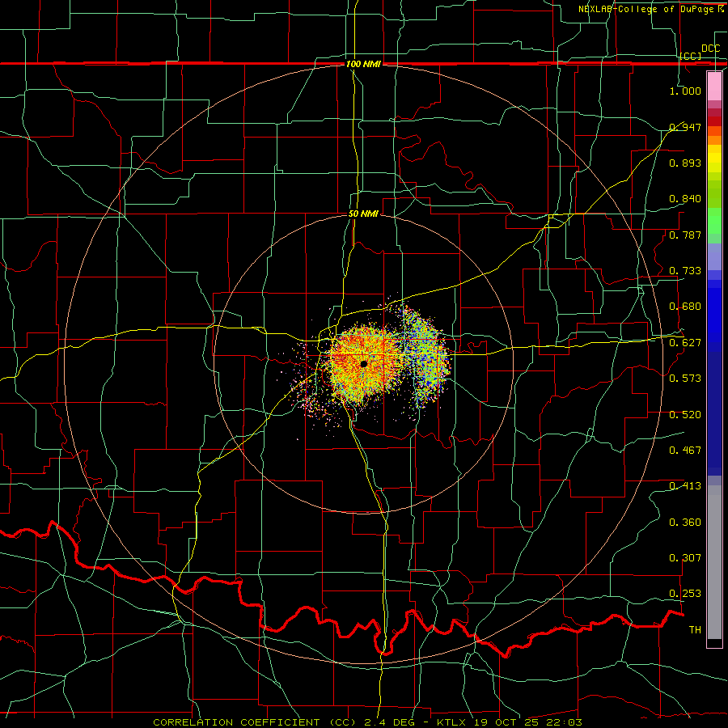Select the 0.947 scale value
Screen dimensions: 728x728
[x=685, y=127]
